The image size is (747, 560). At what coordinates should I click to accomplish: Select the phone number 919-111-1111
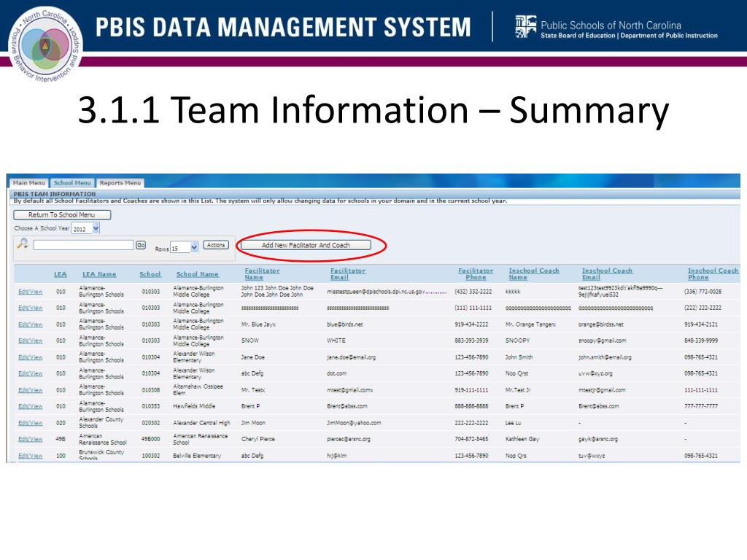(x=471, y=390)
